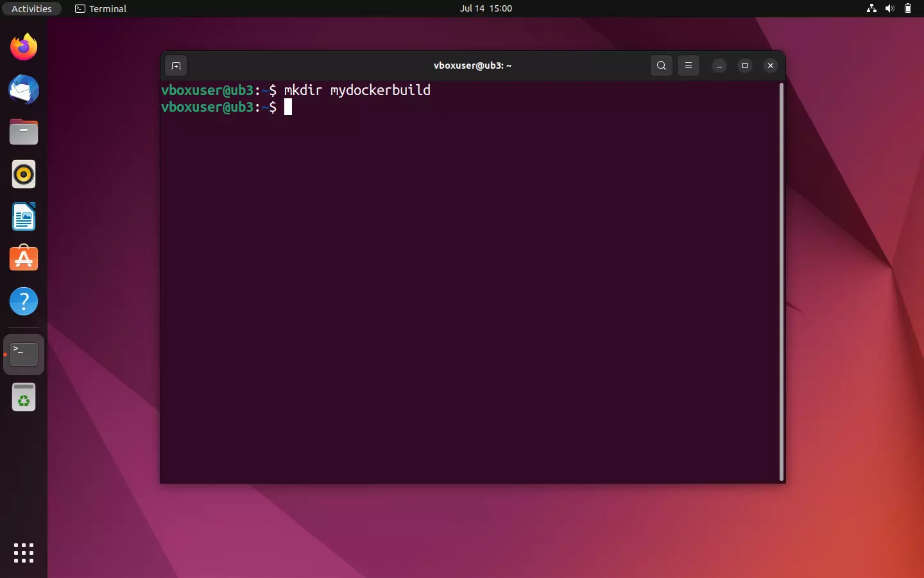Viewport: 924px width, 578px height.
Task: Start Rhythmbox music player
Action: (x=23, y=174)
